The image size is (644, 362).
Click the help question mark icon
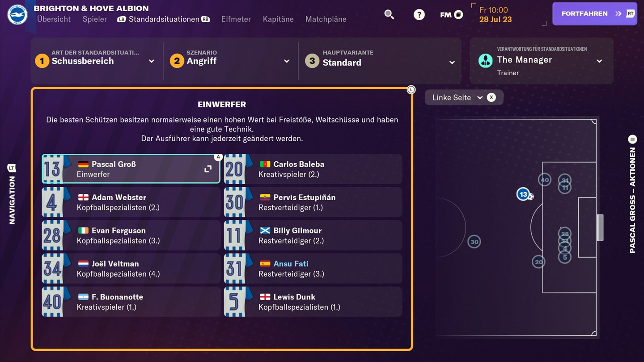(x=419, y=15)
